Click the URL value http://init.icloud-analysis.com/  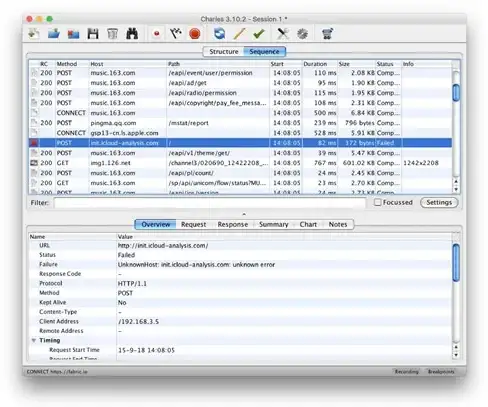163,246
